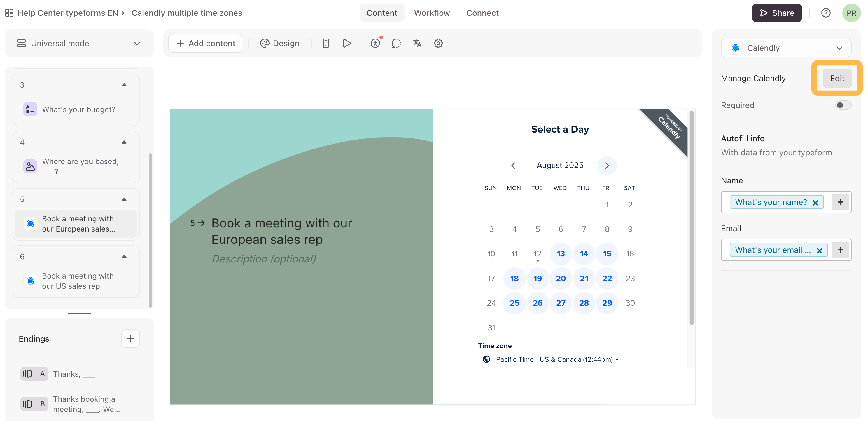Select August 20 in the calendar
Image resolution: width=868 pixels, height=421 pixels.
click(561, 278)
